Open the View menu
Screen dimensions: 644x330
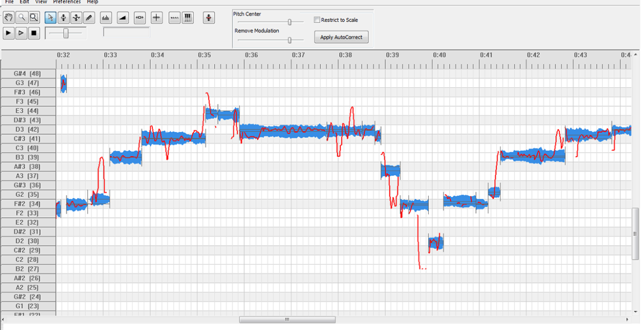point(41,2)
